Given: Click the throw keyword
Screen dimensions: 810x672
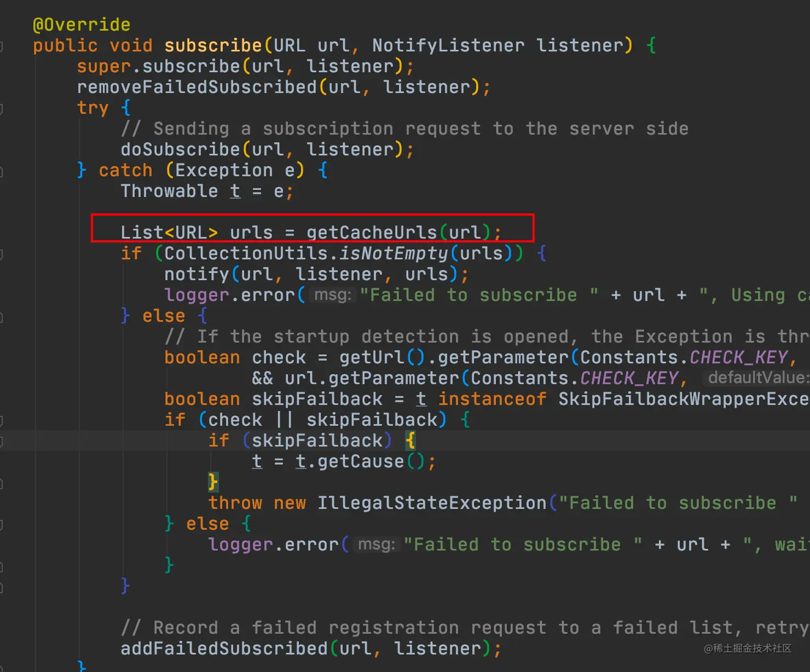Looking at the screenshot, I should coord(235,503).
